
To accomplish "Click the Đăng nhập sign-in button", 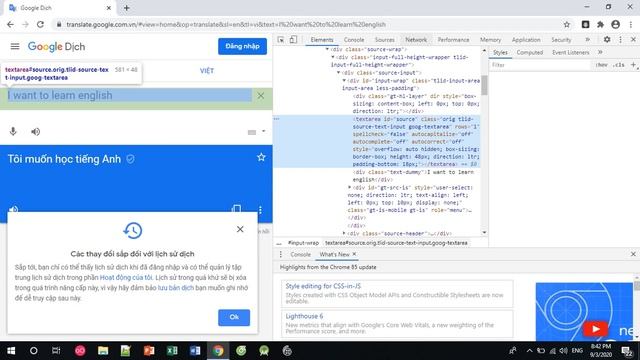I will pos(242,47).
